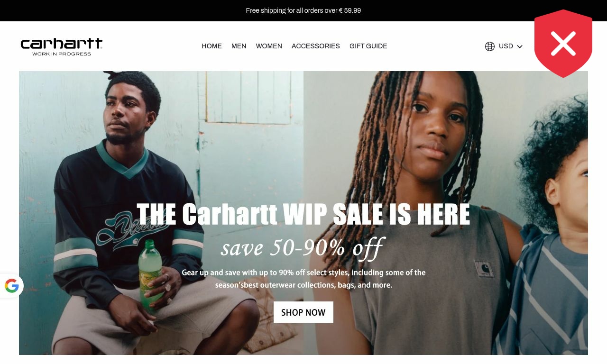Open the ACCESSORIES menu
The width and height of the screenshot is (607, 364).
point(315,46)
